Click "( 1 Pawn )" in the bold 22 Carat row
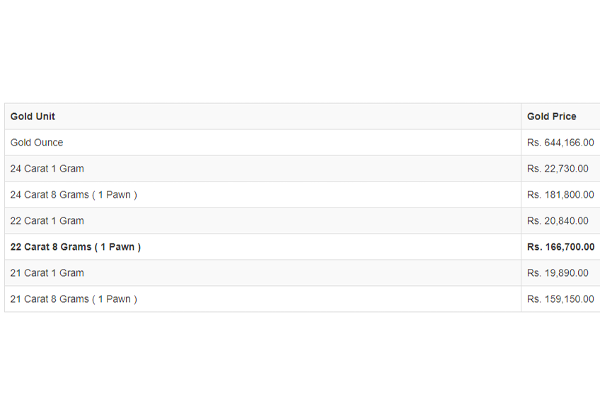This screenshot has width=600, height=400. [x=118, y=247]
